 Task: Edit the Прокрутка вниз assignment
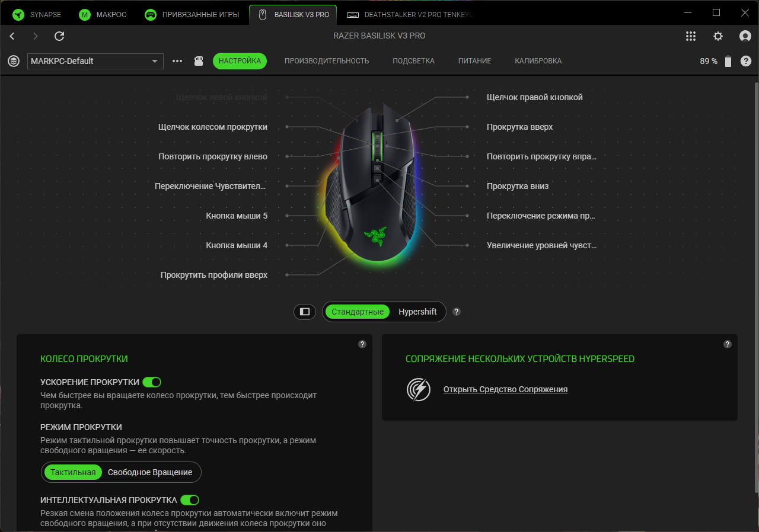518,186
